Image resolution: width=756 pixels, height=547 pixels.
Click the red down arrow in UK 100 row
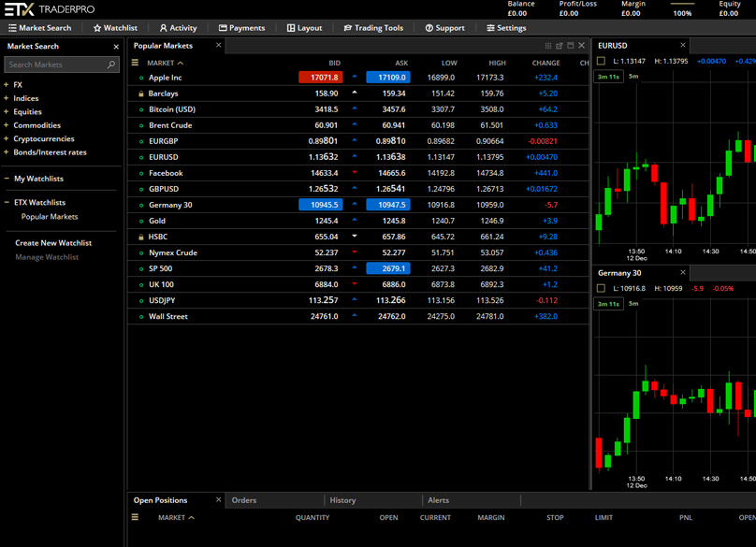355,284
